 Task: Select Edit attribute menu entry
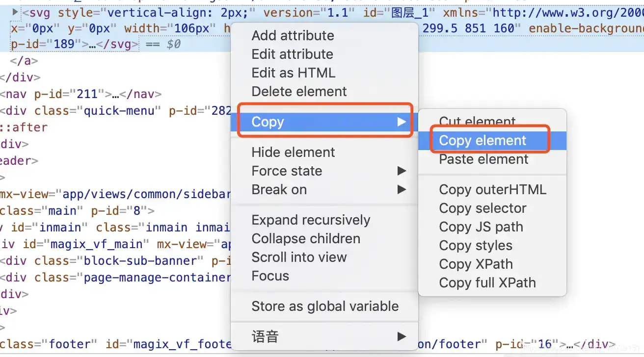point(292,54)
